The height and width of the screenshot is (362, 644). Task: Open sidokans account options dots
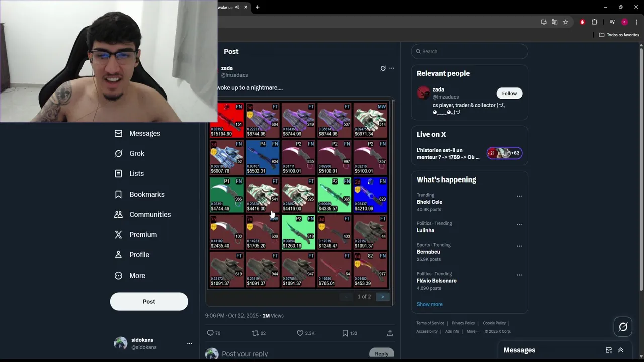[x=189, y=344]
